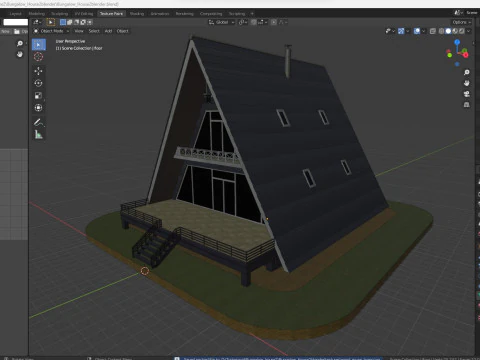Select the Measure ruler tool
The image size is (480, 360).
(39, 135)
